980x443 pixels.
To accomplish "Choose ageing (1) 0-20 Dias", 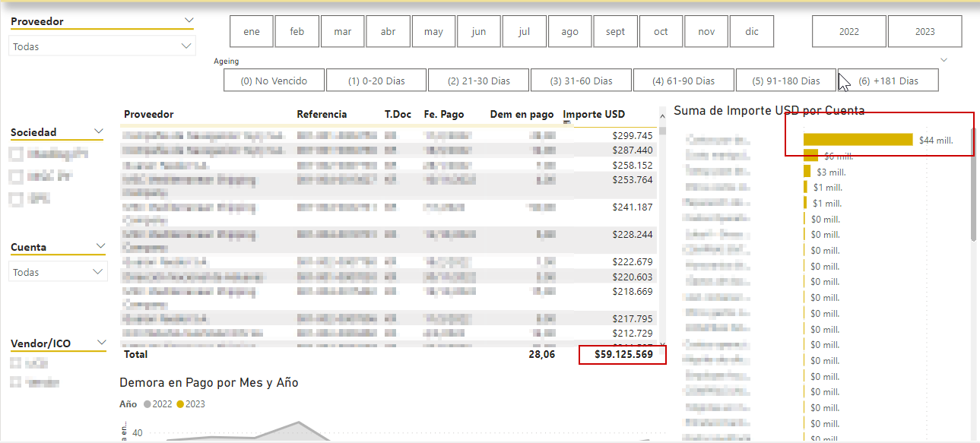I will click(376, 80).
